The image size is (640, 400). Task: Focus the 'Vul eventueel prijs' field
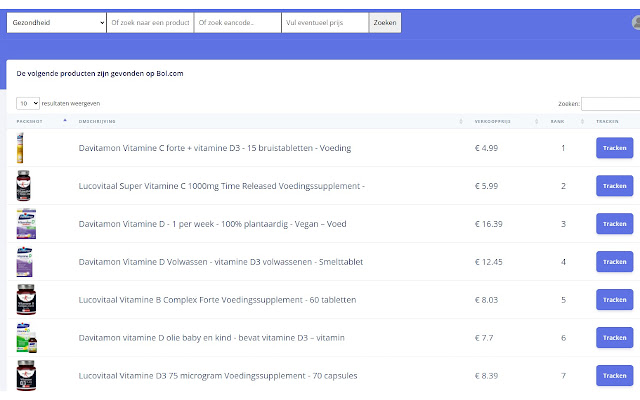pyautogui.click(x=325, y=22)
